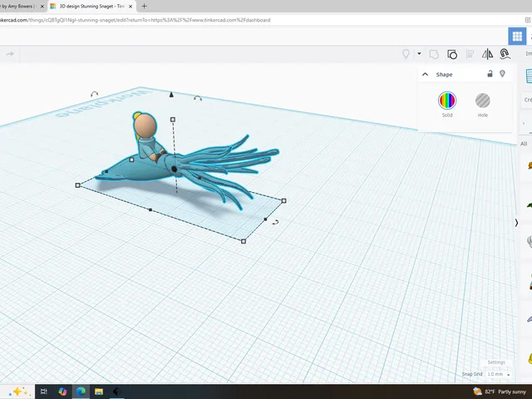Open the dropdown arrow next to Show all
The height and width of the screenshot is (399, 532).
(x=419, y=53)
